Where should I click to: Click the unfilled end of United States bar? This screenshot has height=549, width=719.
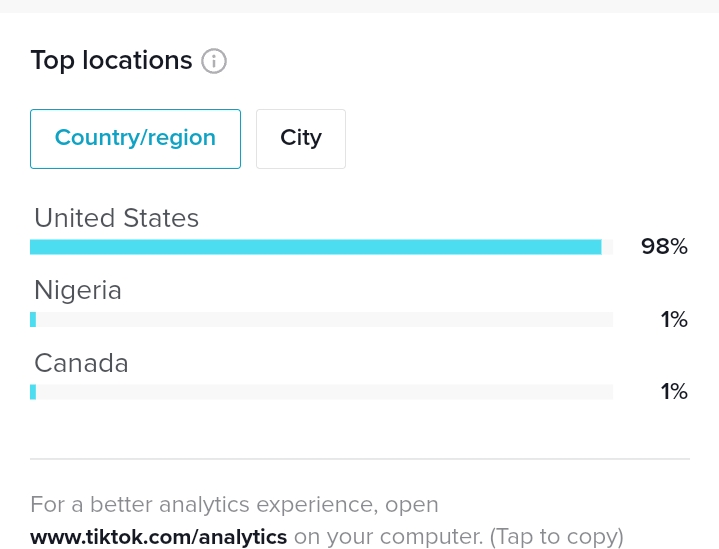(607, 247)
